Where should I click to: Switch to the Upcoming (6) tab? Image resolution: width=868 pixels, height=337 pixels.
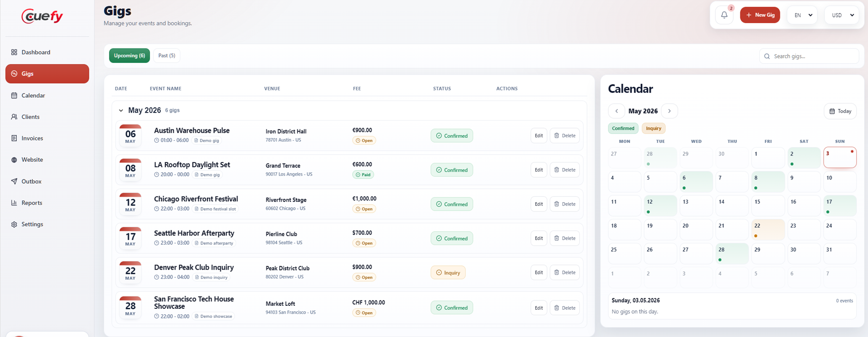[x=129, y=56]
